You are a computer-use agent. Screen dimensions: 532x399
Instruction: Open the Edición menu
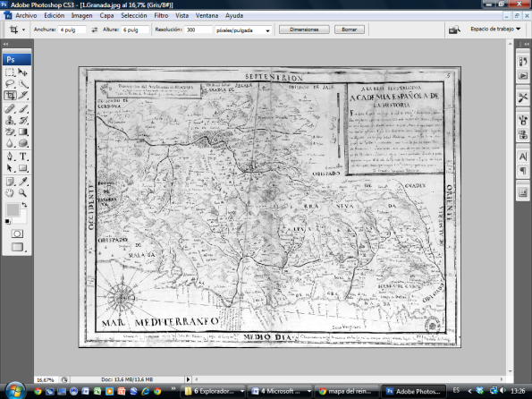coord(54,15)
